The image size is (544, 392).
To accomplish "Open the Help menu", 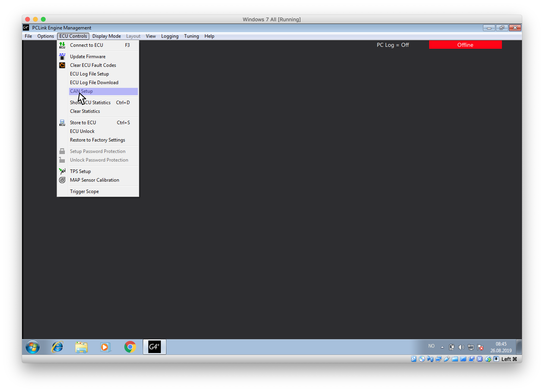I will (209, 36).
